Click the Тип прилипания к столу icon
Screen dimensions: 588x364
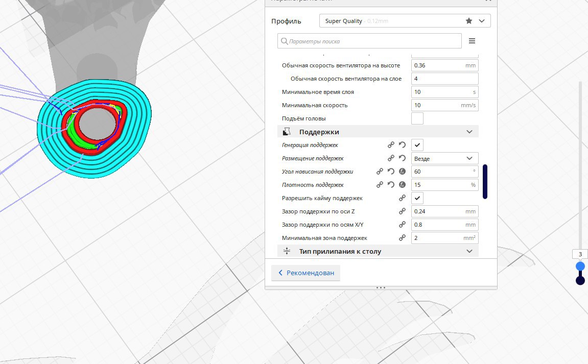click(x=287, y=251)
